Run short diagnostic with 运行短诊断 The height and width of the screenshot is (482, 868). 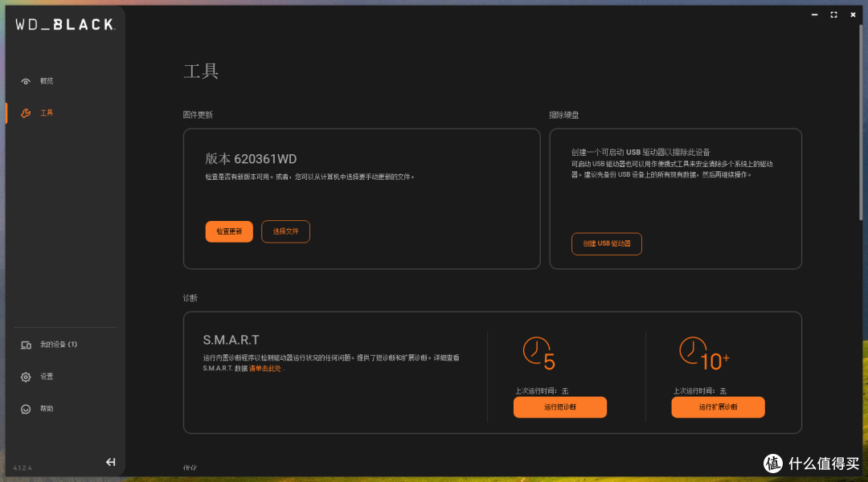pyautogui.click(x=560, y=406)
